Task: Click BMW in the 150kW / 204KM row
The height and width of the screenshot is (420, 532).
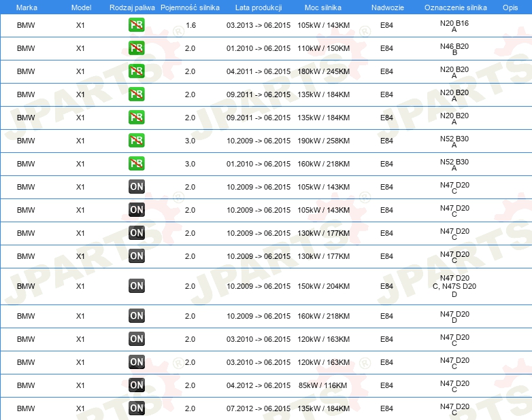Action: coord(26,286)
